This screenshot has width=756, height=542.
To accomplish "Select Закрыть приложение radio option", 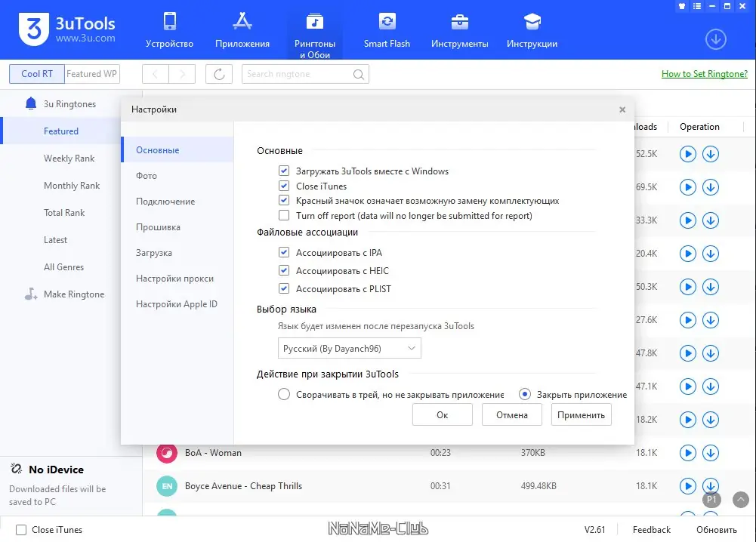I will [525, 395].
